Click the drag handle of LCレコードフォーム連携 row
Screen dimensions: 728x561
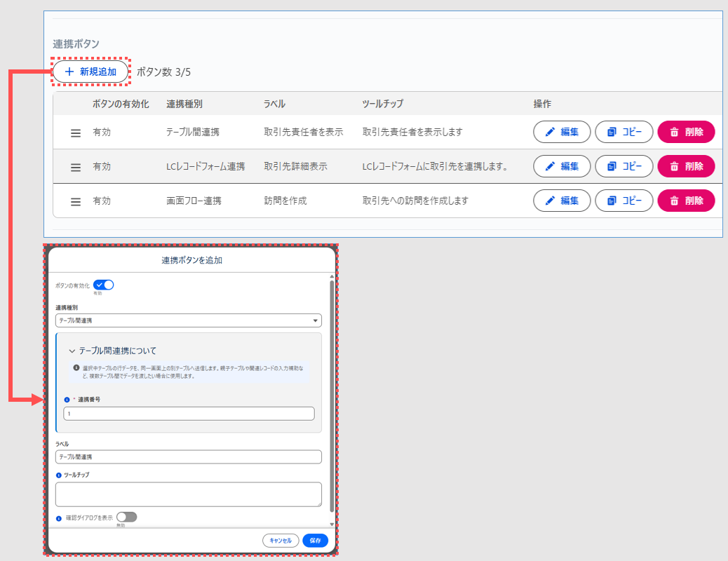point(76,168)
